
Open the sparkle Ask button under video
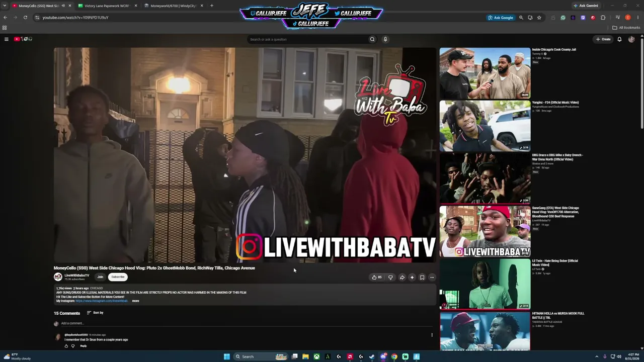coord(412,277)
